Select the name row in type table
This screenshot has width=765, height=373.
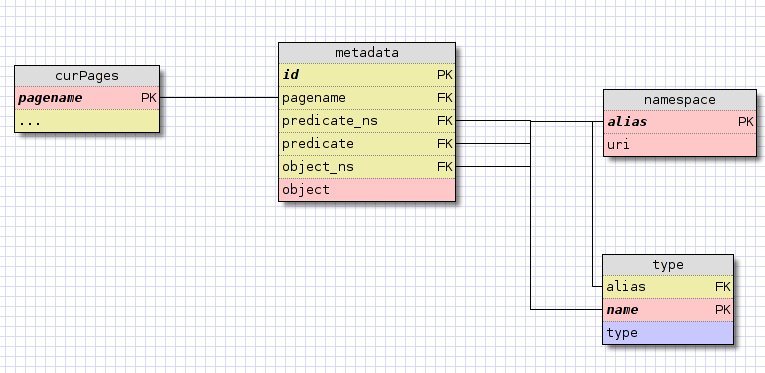pos(668,310)
